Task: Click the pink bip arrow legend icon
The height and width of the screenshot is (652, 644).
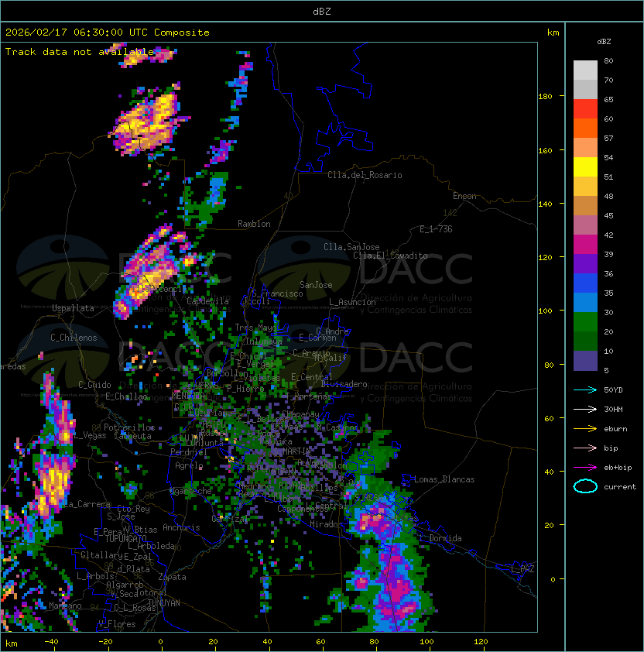Action: [x=585, y=448]
